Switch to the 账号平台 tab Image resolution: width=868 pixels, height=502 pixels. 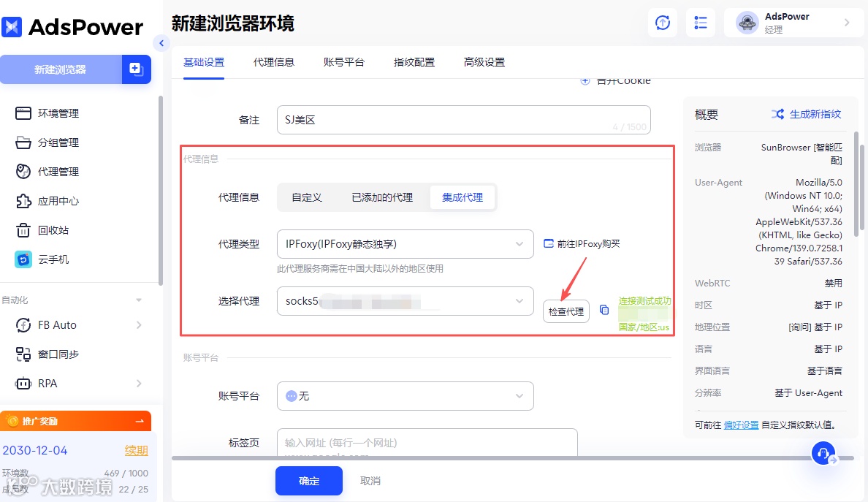344,62
